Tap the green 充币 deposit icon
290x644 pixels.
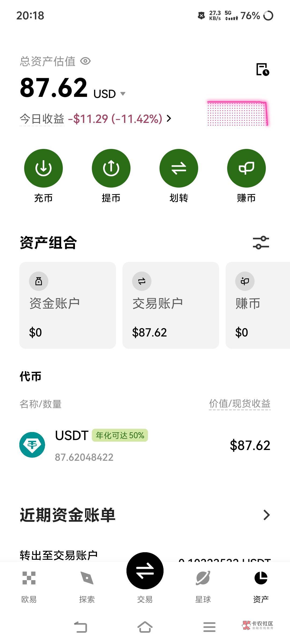[x=43, y=168]
